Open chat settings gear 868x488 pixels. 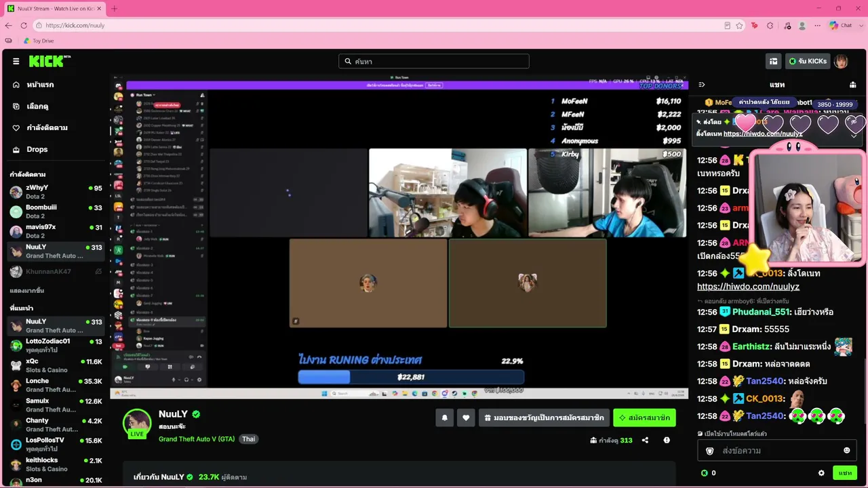pos(821,473)
